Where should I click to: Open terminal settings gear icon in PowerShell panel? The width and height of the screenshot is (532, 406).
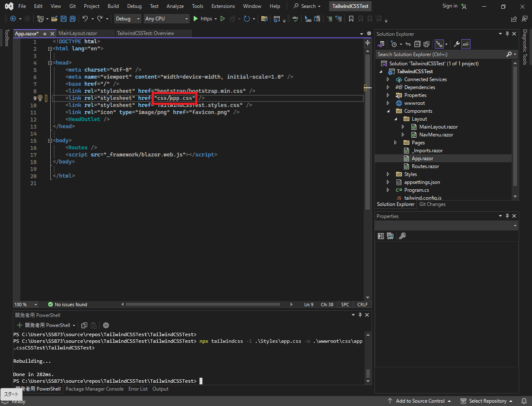[106, 325]
